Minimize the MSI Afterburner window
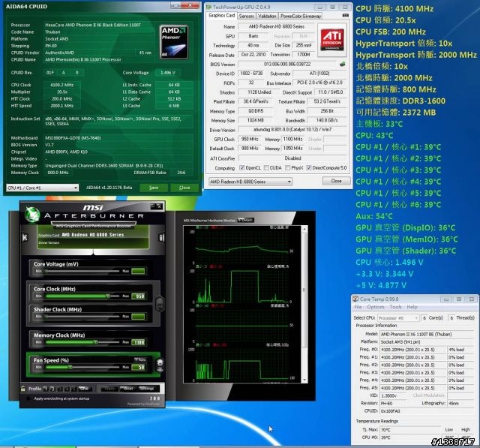The height and width of the screenshot is (448, 480). (153, 206)
